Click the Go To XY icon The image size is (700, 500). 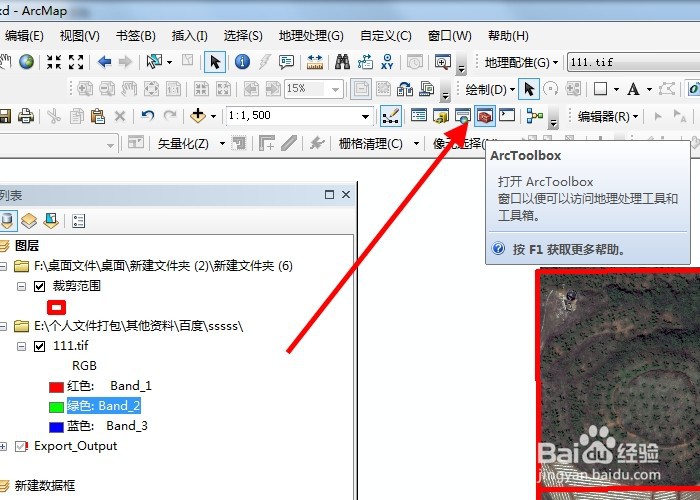(x=387, y=62)
